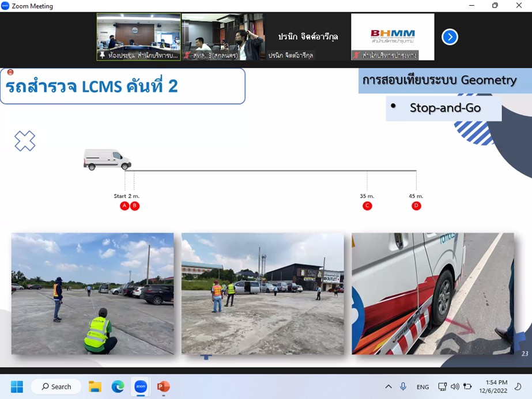Expand the hidden system tray icons chevron

click(388, 386)
